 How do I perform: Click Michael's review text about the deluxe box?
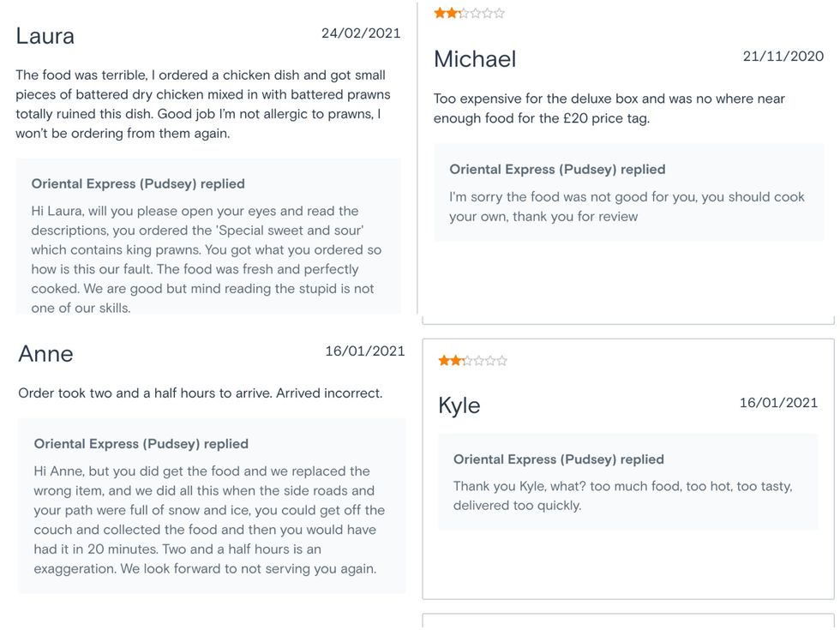pyautogui.click(x=609, y=109)
